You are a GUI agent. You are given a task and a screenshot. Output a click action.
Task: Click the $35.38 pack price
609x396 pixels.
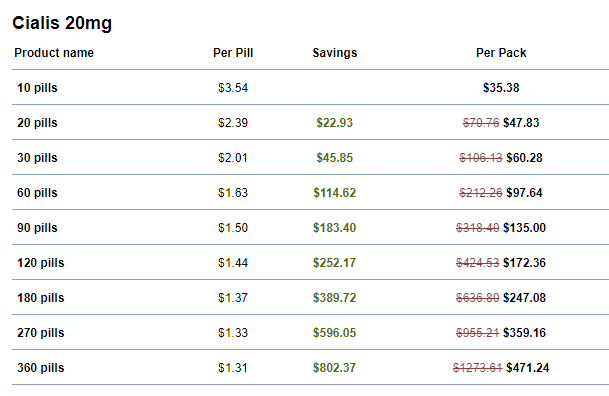tap(501, 88)
